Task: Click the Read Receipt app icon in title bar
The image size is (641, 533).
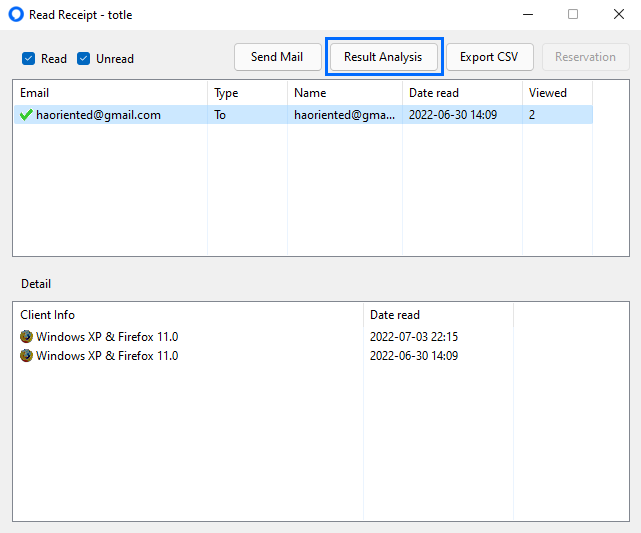Action: 16,14
